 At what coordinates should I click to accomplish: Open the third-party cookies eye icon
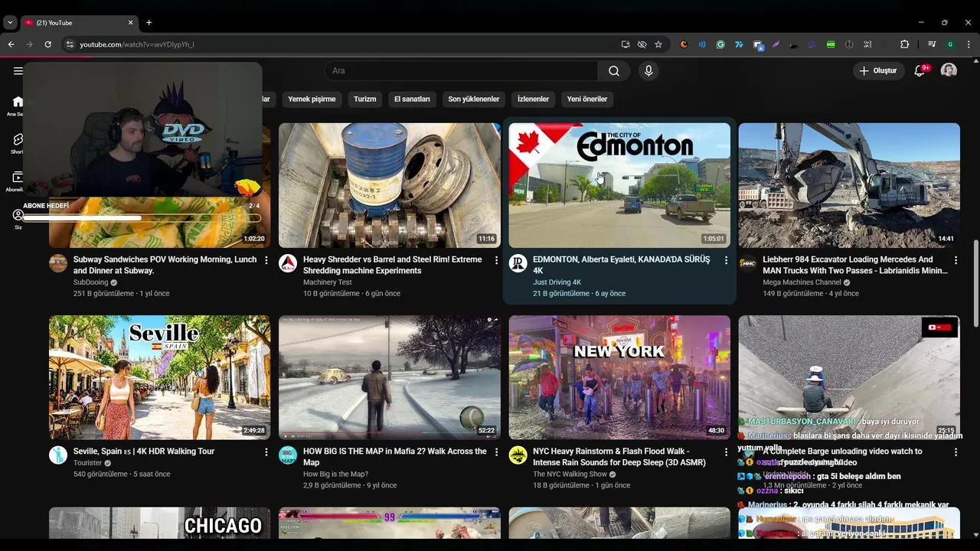click(x=642, y=44)
